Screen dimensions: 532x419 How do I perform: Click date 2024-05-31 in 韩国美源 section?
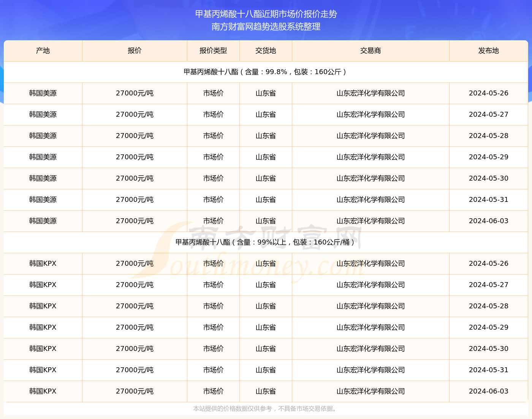[x=489, y=200]
